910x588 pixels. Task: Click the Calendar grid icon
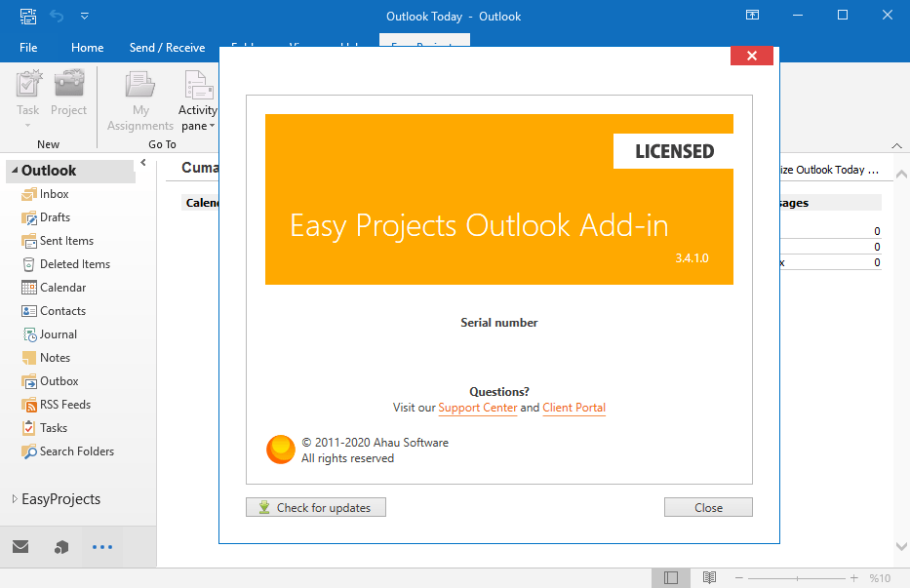click(x=29, y=288)
